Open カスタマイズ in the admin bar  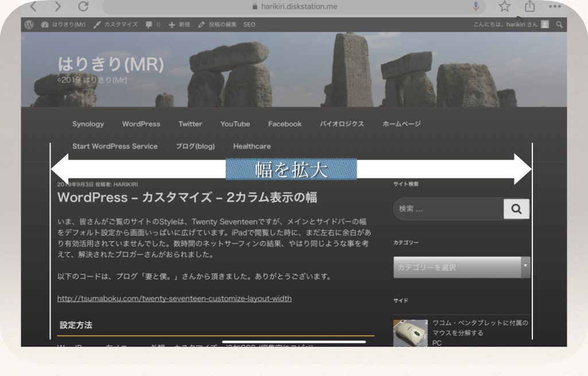(115, 24)
